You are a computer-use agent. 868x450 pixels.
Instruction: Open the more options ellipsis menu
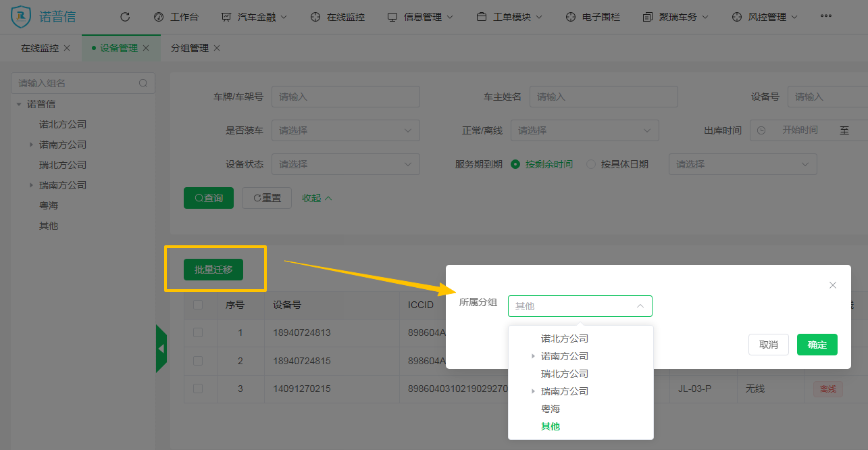(825, 16)
